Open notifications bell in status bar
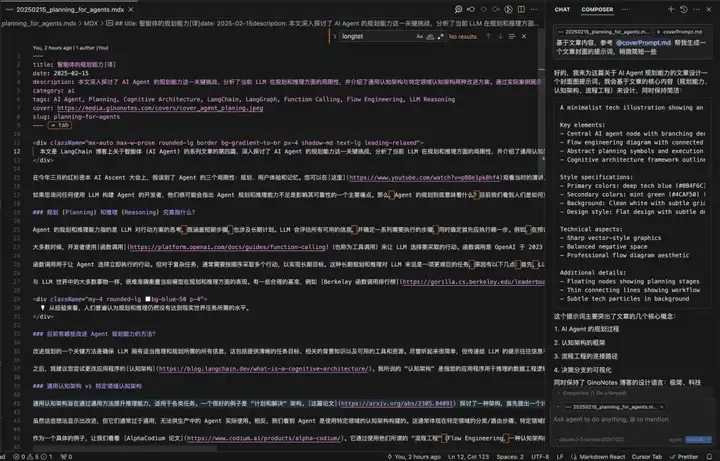720x461 pixels. 709,457
